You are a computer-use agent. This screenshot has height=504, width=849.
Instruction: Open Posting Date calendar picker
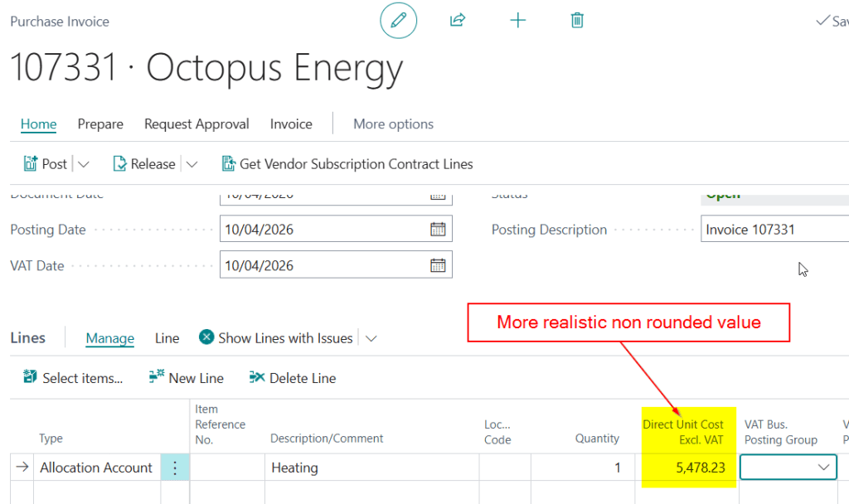[x=438, y=230]
